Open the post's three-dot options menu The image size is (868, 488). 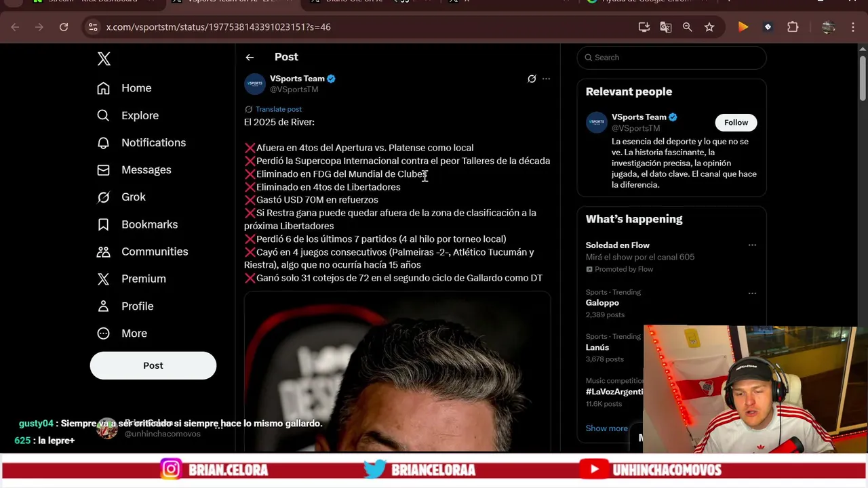click(547, 79)
